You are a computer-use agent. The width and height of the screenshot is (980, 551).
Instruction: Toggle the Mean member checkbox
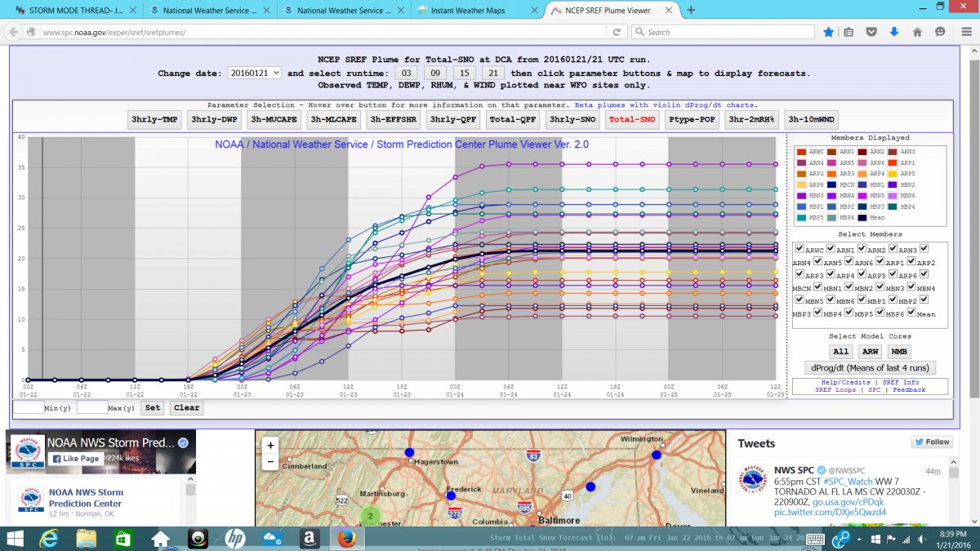(x=911, y=312)
